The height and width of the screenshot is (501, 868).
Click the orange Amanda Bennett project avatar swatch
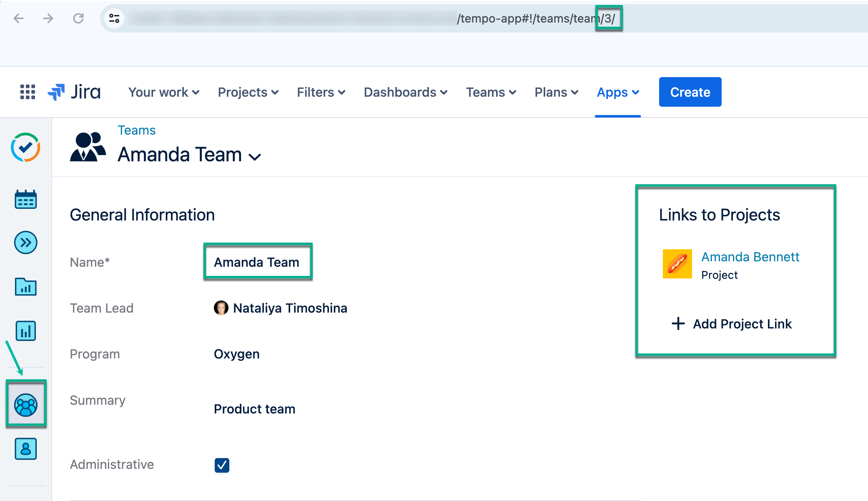click(677, 263)
